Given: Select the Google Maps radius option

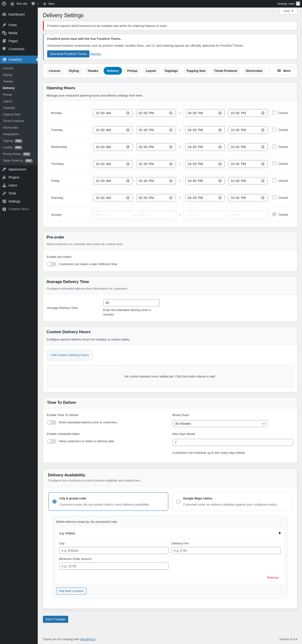Looking at the screenshot, I should (178, 502).
